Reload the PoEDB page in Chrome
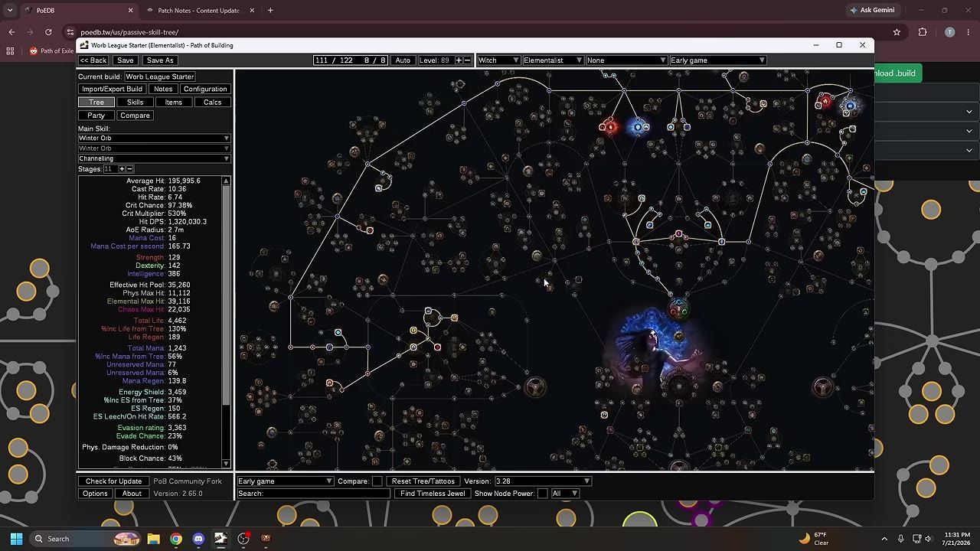The height and width of the screenshot is (551, 980). point(48,32)
